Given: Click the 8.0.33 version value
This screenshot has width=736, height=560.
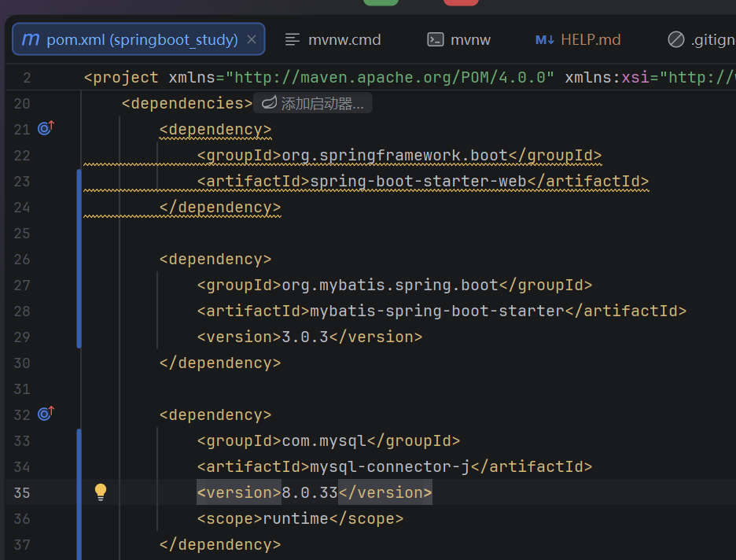Looking at the screenshot, I should 310,492.
